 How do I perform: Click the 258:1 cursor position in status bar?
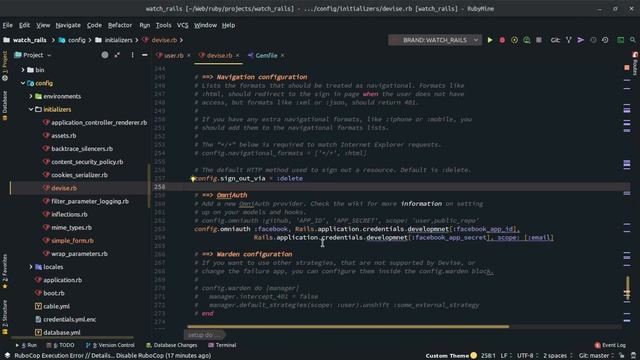coord(488,356)
